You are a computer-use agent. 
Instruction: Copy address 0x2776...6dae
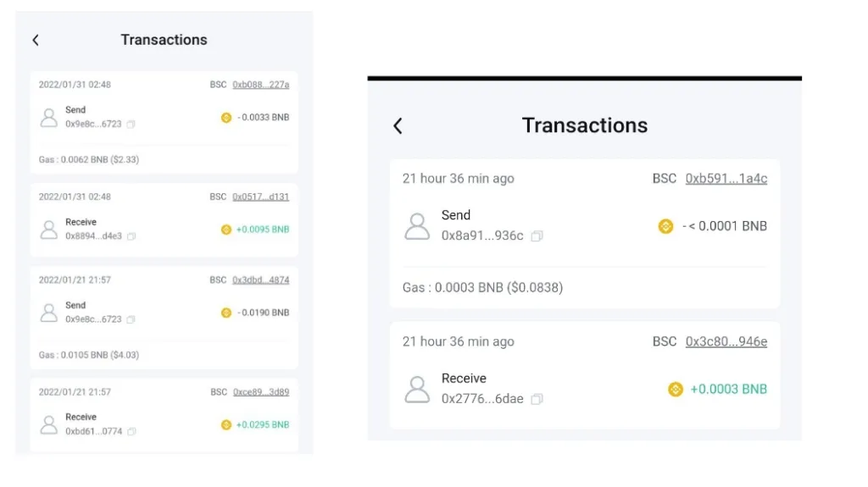537,399
